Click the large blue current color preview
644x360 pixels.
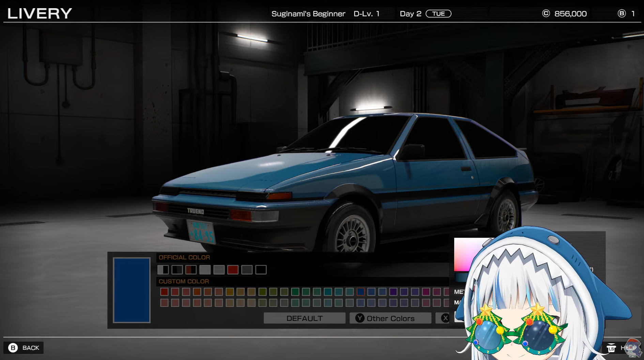[132, 290]
